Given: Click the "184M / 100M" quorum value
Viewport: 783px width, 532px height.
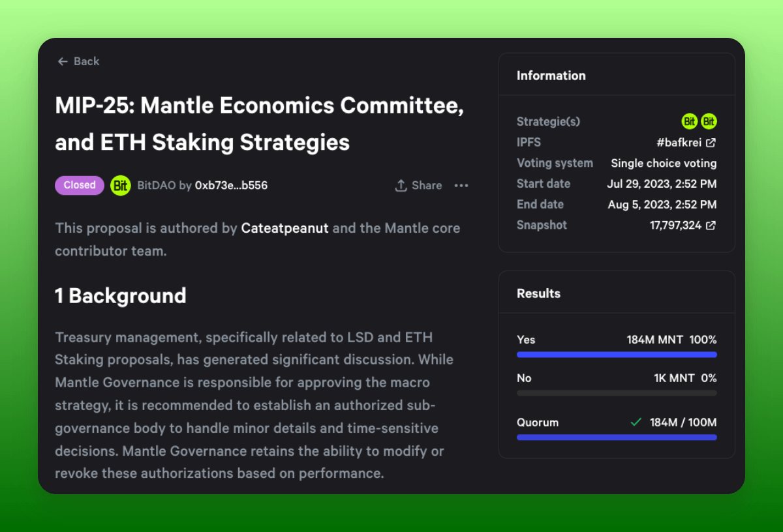Looking at the screenshot, I should [683, 422].
